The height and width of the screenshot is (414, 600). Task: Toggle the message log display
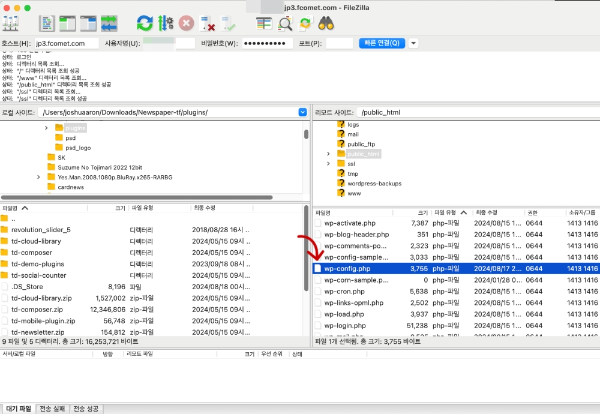(47, 24)
